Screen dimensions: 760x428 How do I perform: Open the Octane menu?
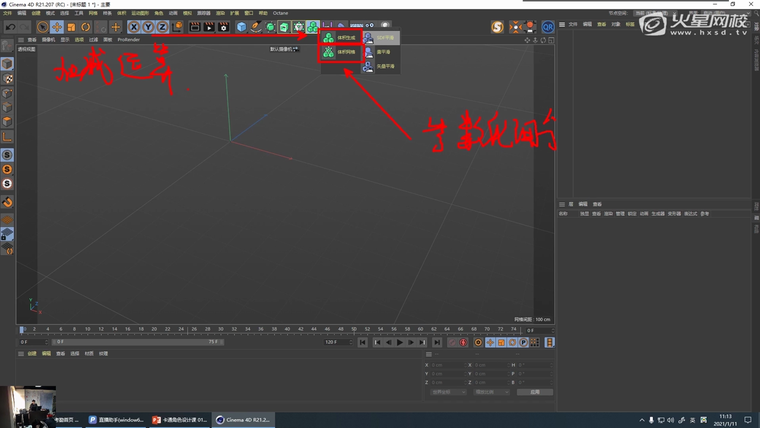point(280,13)
